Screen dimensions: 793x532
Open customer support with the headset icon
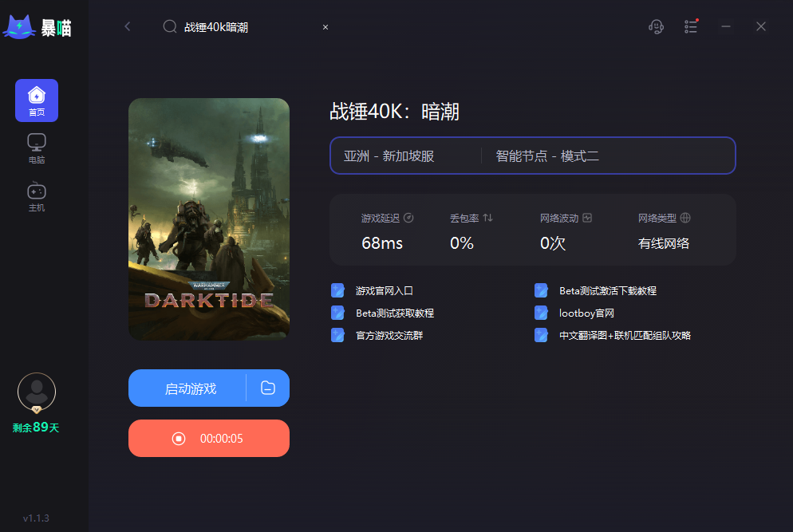(656, 26)
